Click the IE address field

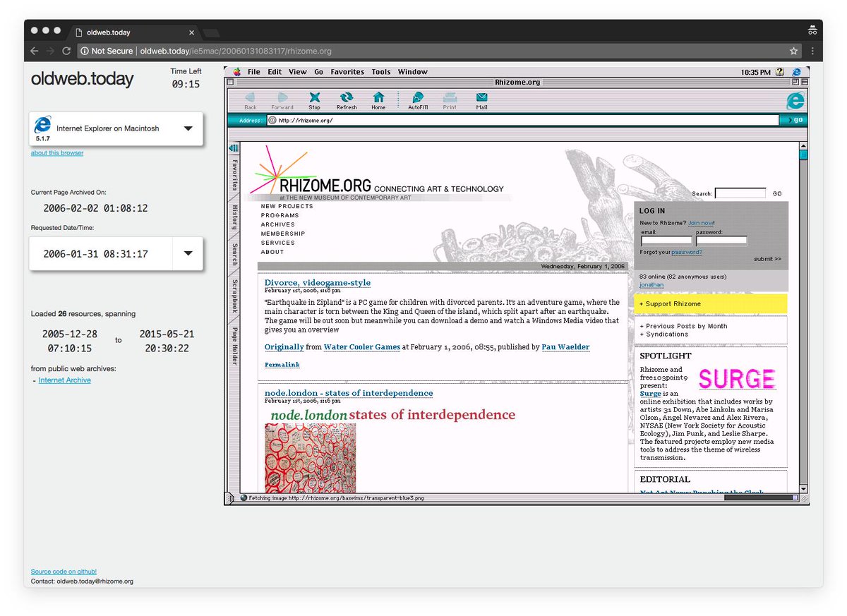[522, 120]
